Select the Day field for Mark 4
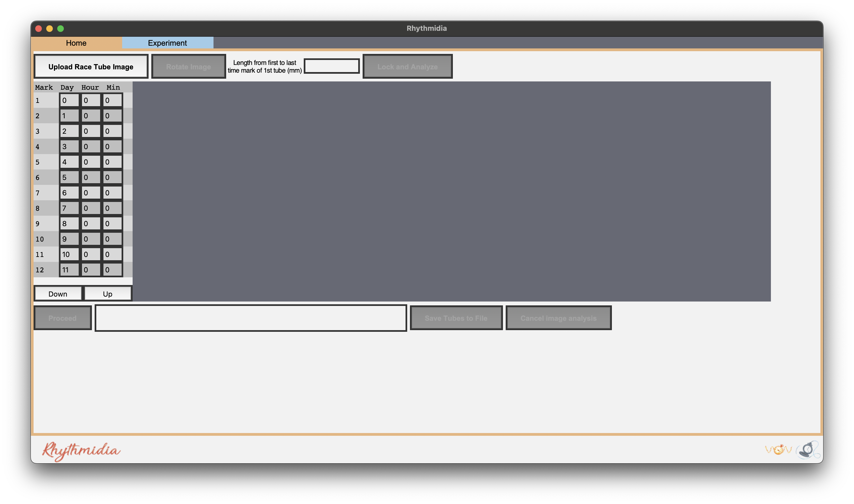This screenshot has width=854, height=504. [69, 146]
